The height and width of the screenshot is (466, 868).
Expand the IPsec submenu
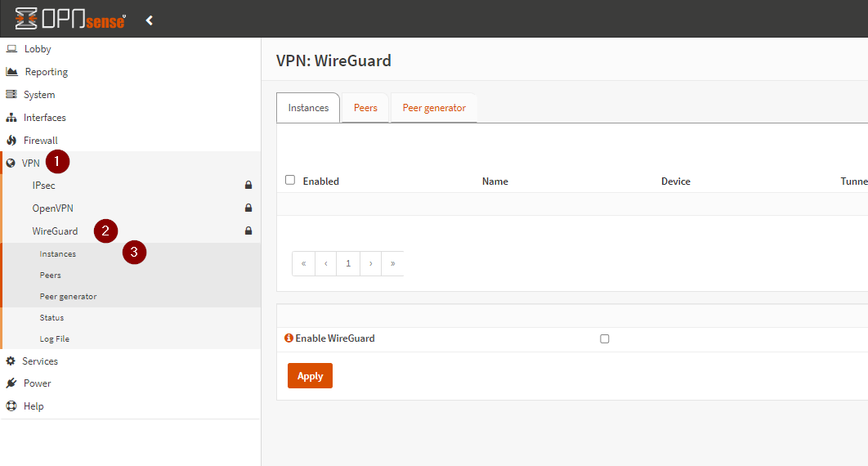[44, 186]
